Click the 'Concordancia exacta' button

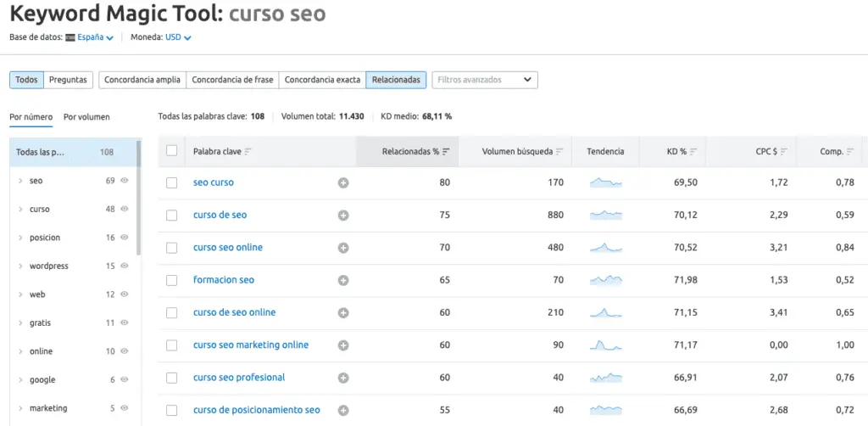pyautogui.click(x=322, y=80)
